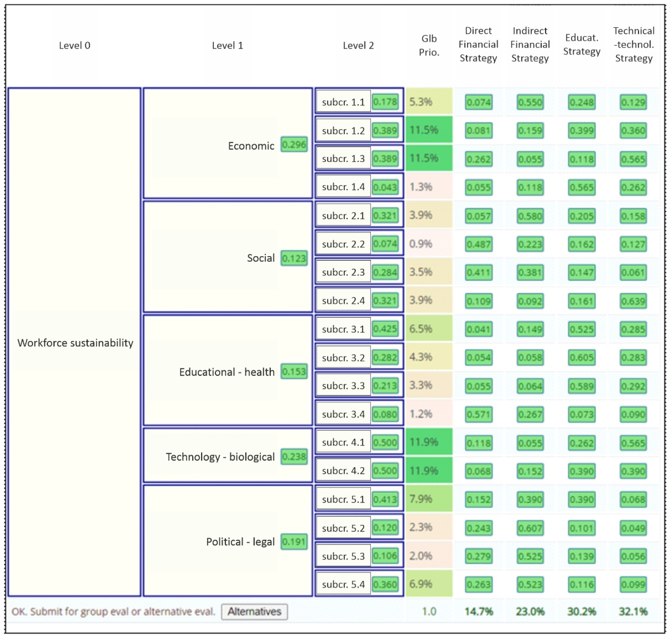Click the Level 2 column header

(x=358, y=45)
